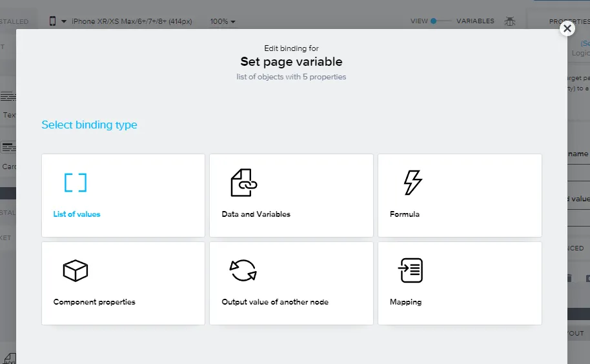
Task: Select the Text component in the left sidebar
Action: click(x=8, y=103)
